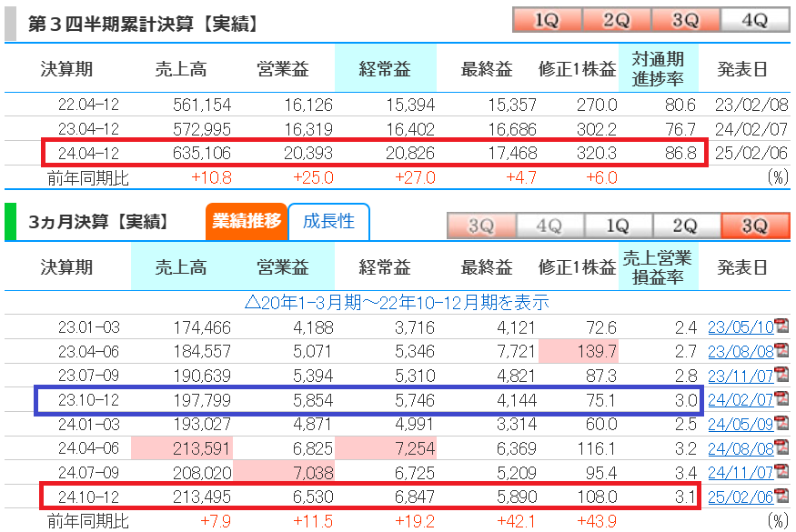Viewport: 796px width, 532px height.
Task: Switch to the 業績推移 tab
Action: (247, 221)
